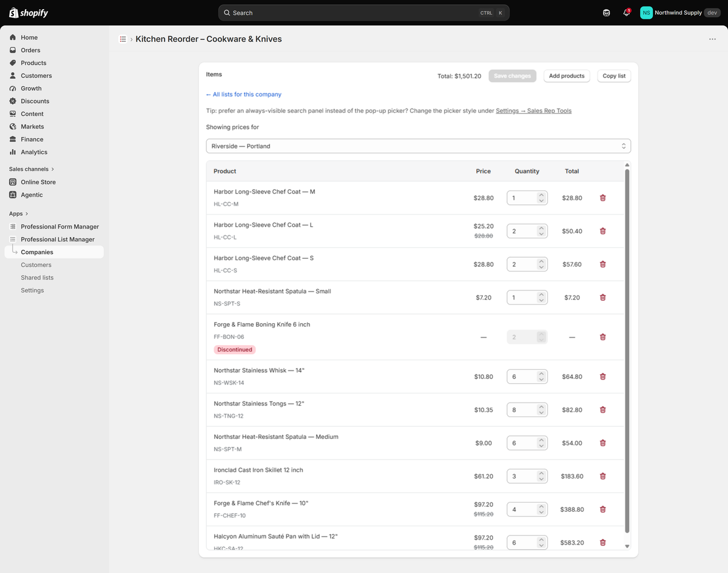Open Discounts in the sidebar
This screenshot has height=573, width=728.
pos(55,101)
